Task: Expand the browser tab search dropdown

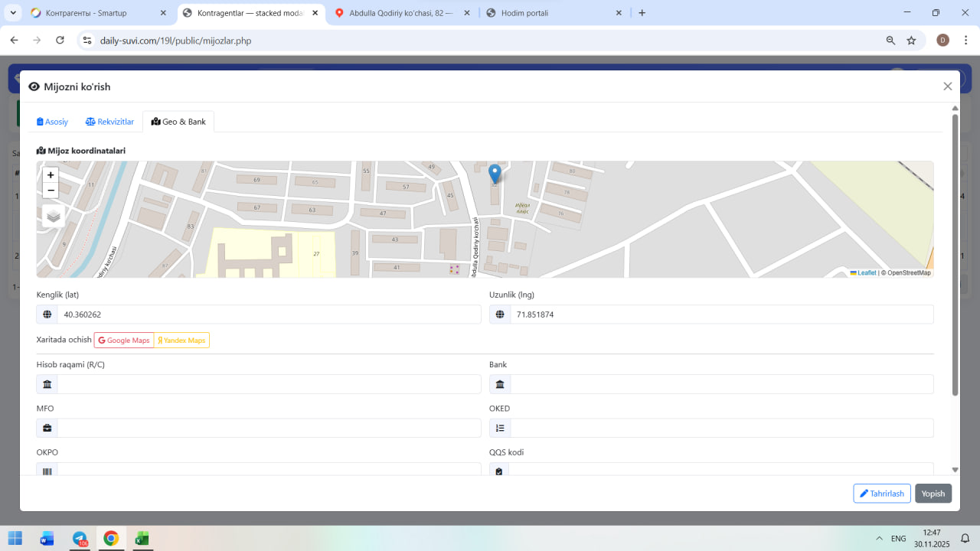Action: pyautogui.click(x=13, y=13)
